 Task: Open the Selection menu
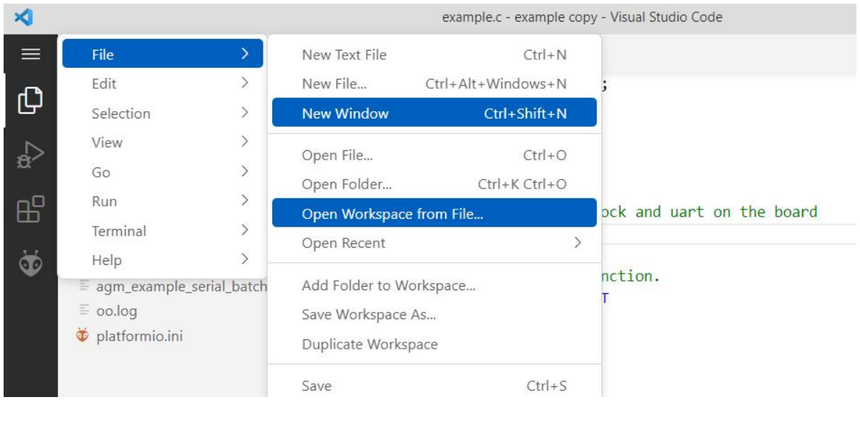(162, 113)
